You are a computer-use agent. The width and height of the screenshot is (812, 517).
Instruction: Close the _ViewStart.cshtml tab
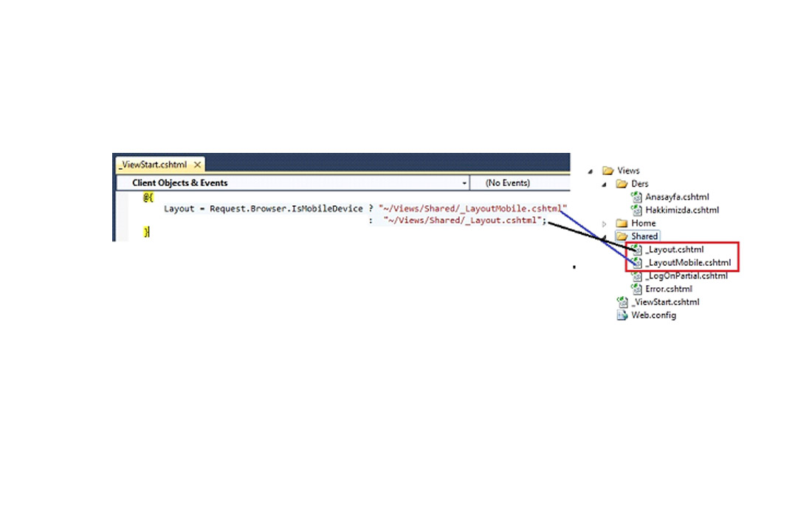point(197,165)
